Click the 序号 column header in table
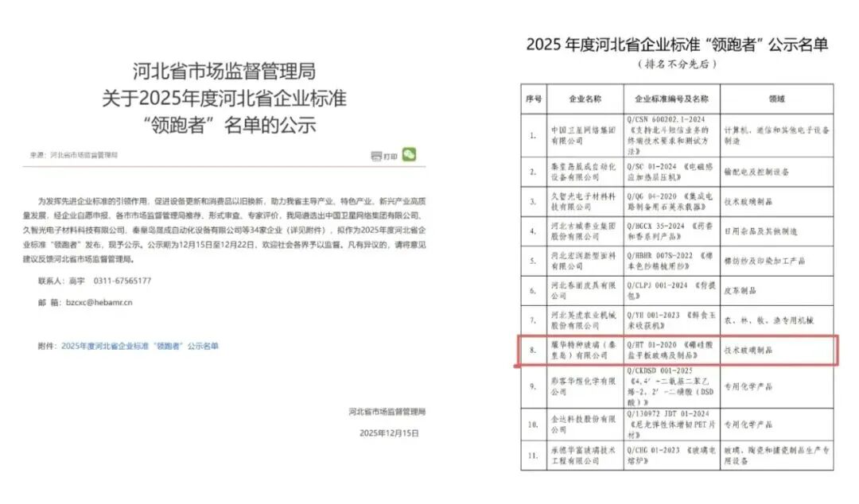The height and width of the screenshot is (504, 859). coord(533,99)
